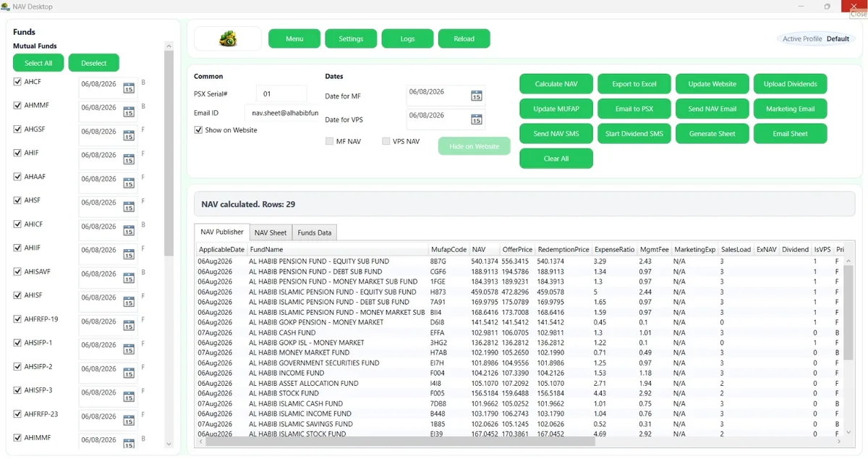
Task: Click the Send NAV SMS button
Action: point(556,134)
